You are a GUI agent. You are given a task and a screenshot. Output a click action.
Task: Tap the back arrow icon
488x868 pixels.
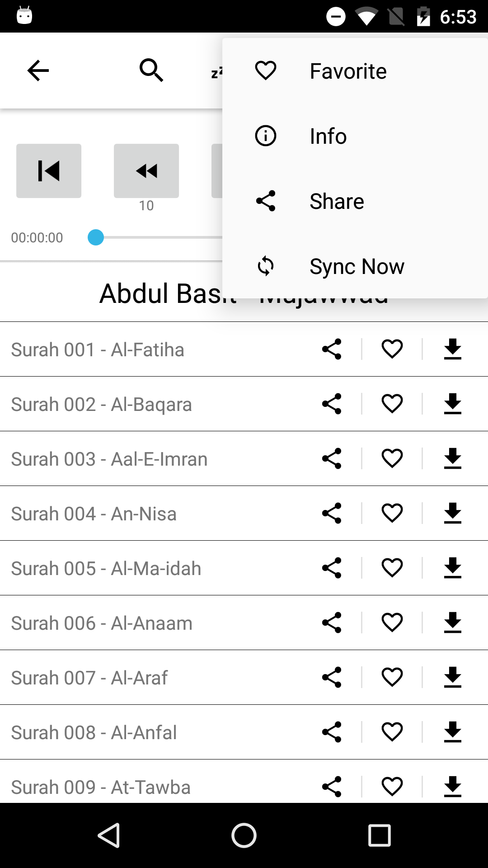click(38, 71)
